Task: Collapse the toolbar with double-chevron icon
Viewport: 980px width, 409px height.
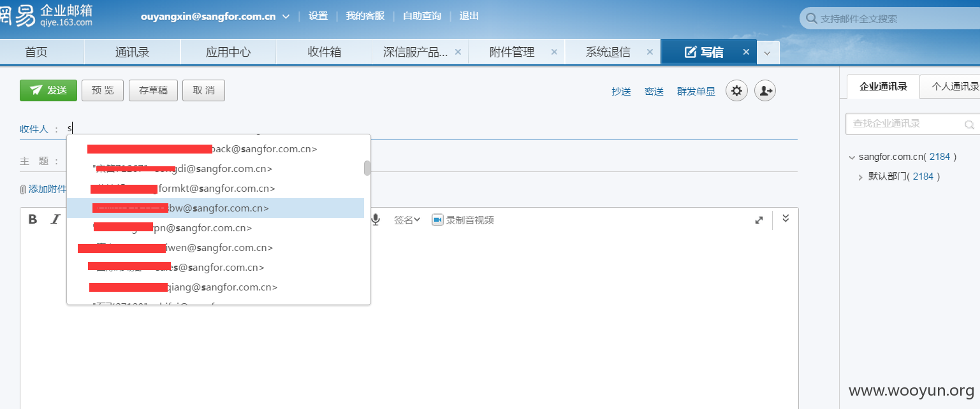Action: [786, 219]
